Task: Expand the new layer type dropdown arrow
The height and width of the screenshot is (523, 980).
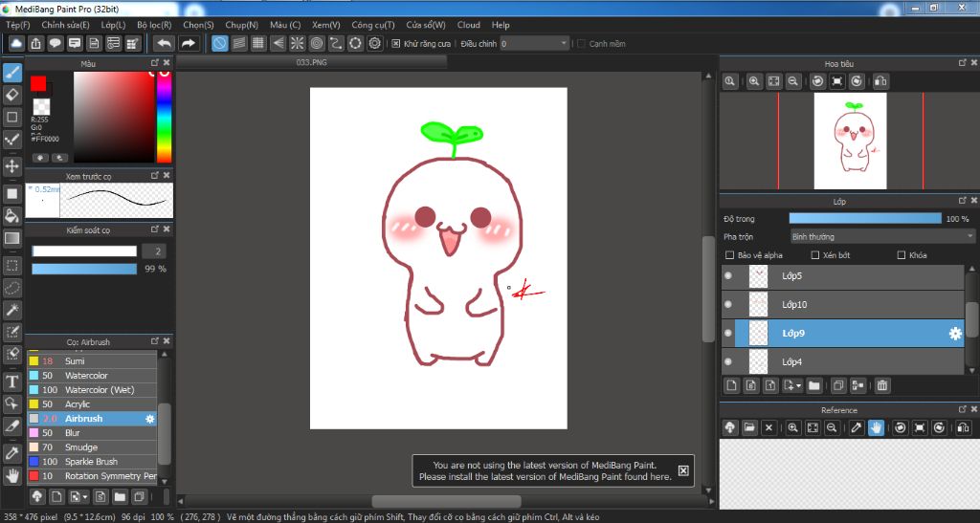Action: [798, 386]
